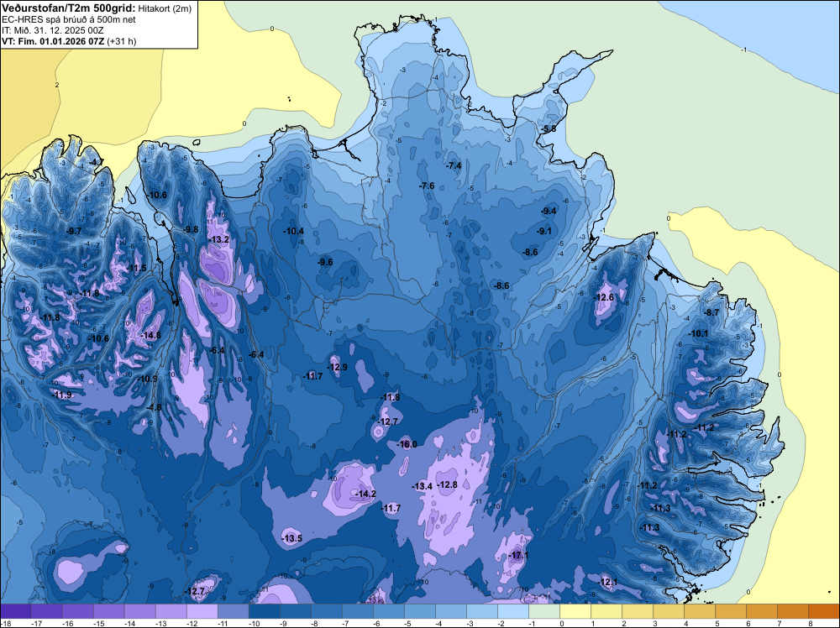Click the -5.8 temperature label on map
The height and width of the screenshot is (628, 840).
(x=549, y=129)
